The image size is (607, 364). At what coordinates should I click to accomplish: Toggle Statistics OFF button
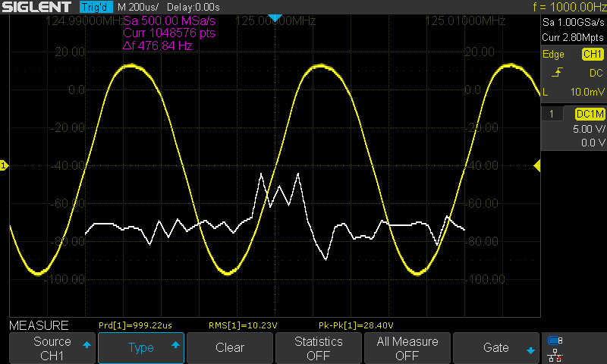(318, 348)
